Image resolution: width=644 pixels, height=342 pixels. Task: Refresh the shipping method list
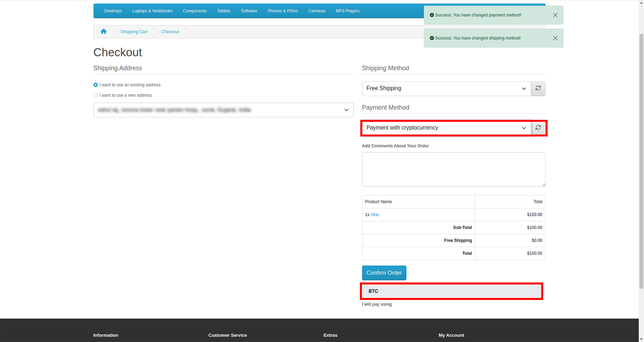pos(538,88)
